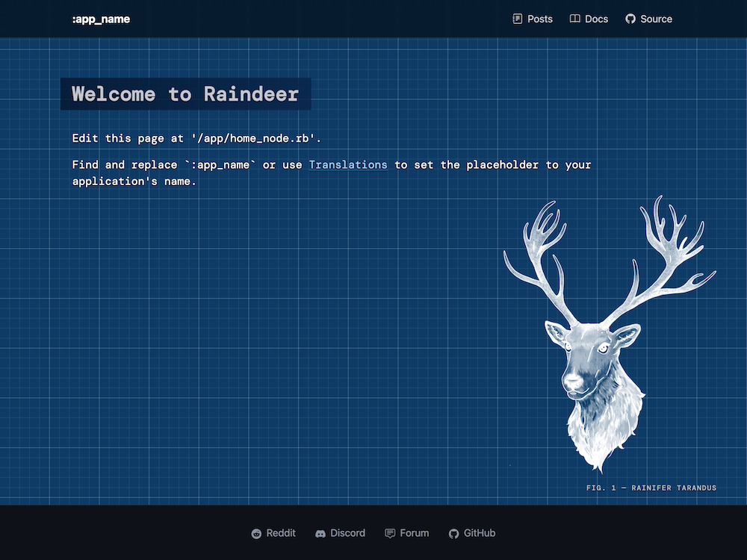Click the text '/app/home_node.rb' line
Viewport: 747px width, 560px height.
click(196, 139)
